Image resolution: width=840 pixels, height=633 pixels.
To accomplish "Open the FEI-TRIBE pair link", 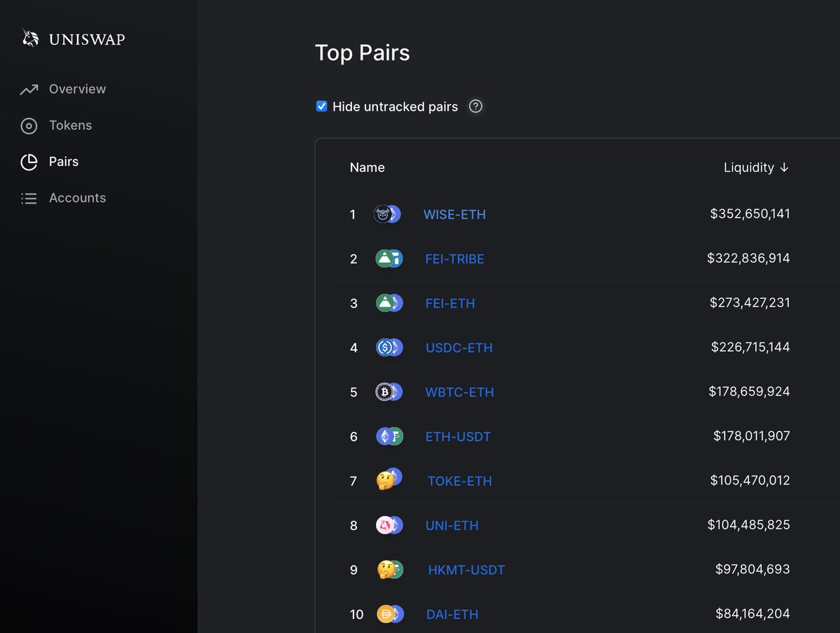I will tap(454, 259).
